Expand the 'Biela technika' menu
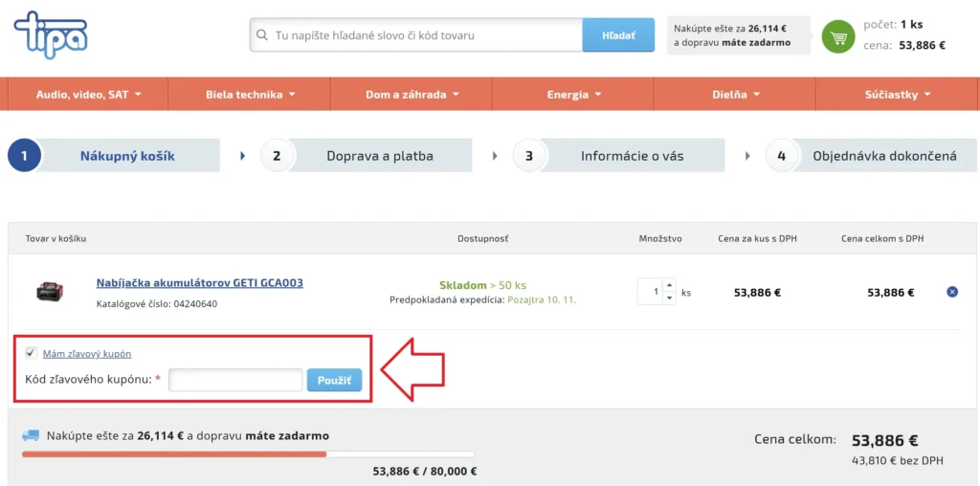The image size is (980, 486). (x=250, y=95)
